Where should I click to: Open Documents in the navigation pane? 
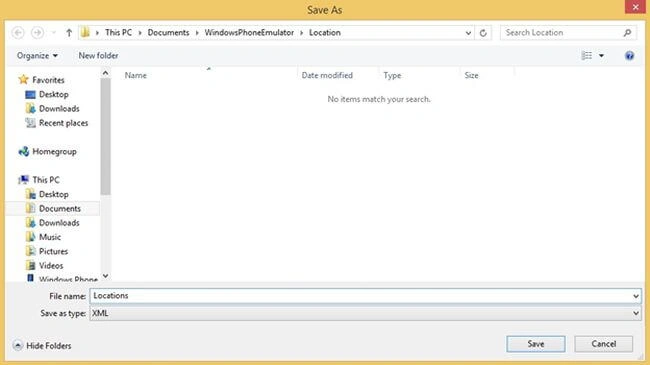pyautogui.click(x=60, y=208)
